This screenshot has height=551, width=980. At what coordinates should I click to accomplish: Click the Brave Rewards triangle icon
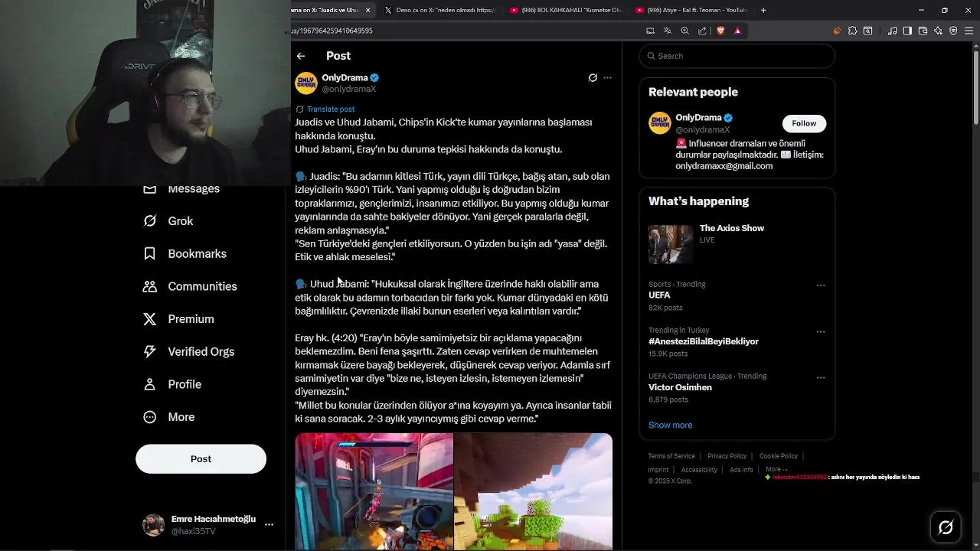(737, 31)
